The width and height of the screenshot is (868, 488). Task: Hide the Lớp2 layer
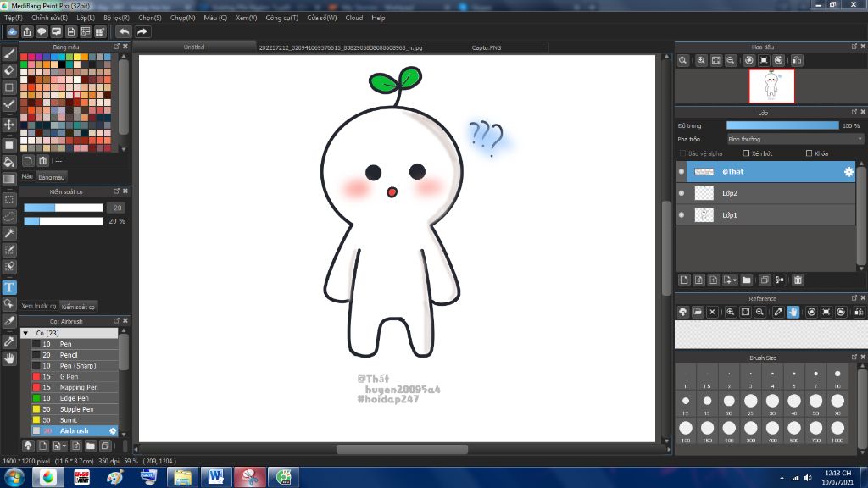(682, 193)
